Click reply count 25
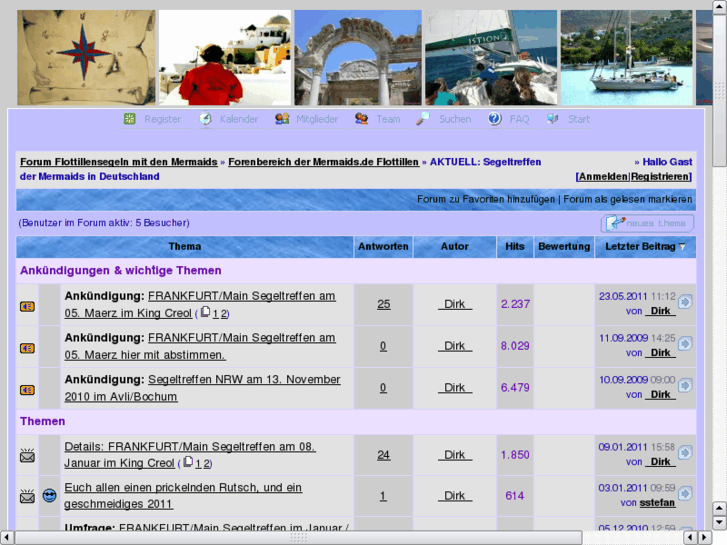The width and height of the screenshot is (727, 545). coord(383,304)
